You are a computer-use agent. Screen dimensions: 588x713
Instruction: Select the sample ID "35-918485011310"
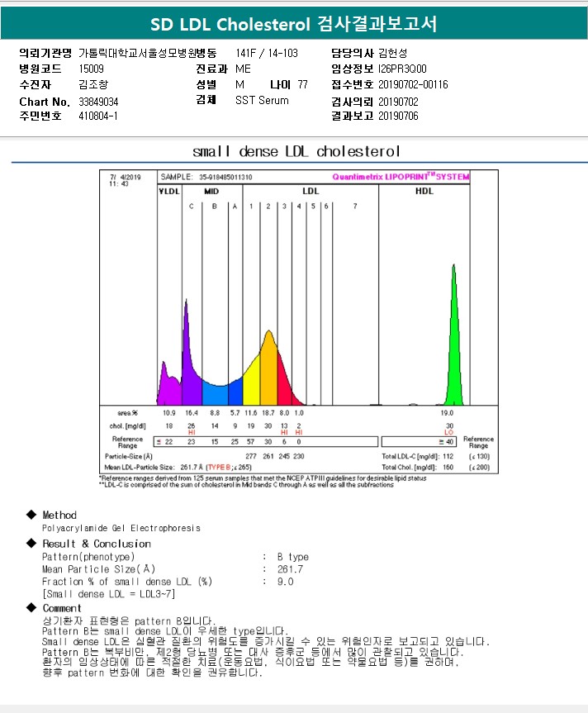225,177
